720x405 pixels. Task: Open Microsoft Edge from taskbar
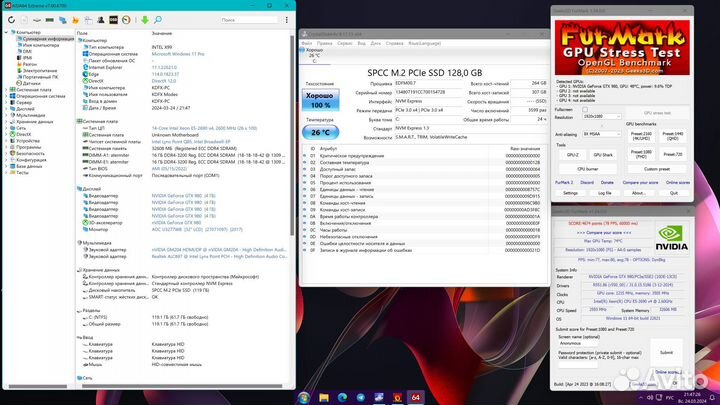click(343, 398)
